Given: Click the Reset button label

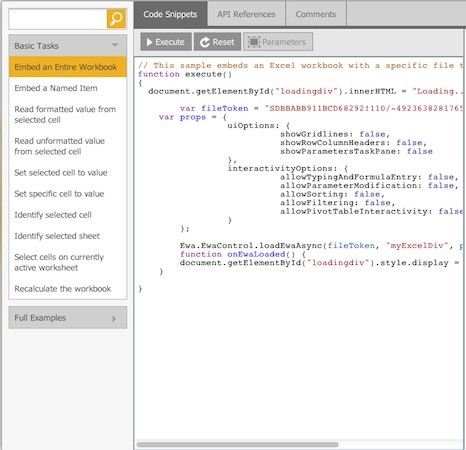Looking at the screenshot, I should click(223, 42).
